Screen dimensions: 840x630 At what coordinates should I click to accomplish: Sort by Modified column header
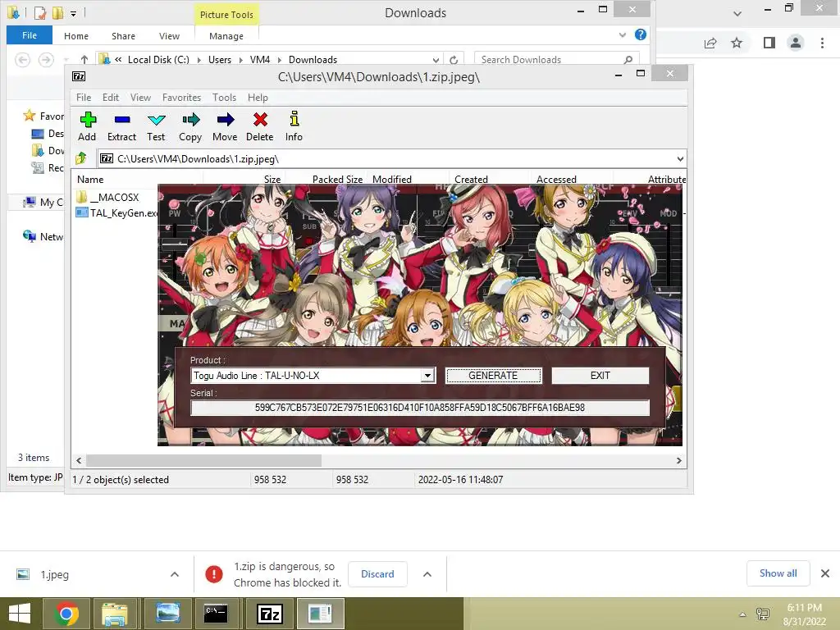click(x=409, y=180)
